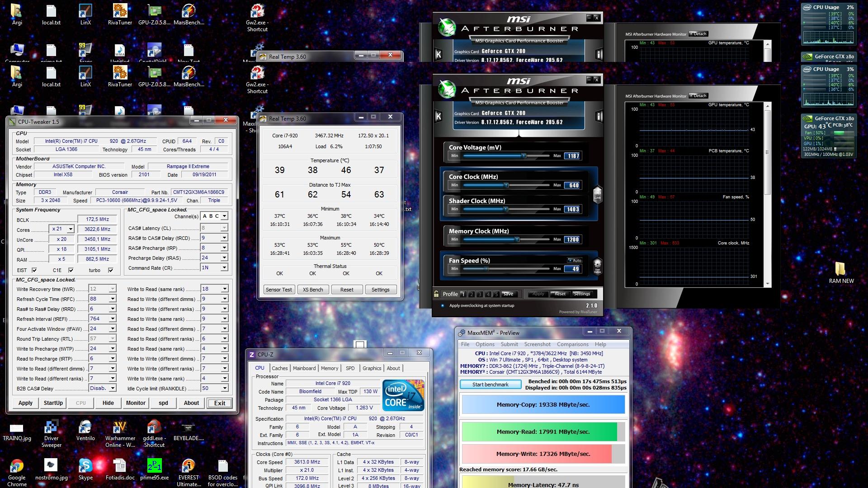Screen dimensions: 868x488
Task: Click Memory Clock slider in Afterburner
Action: click(x=506, y=239)
